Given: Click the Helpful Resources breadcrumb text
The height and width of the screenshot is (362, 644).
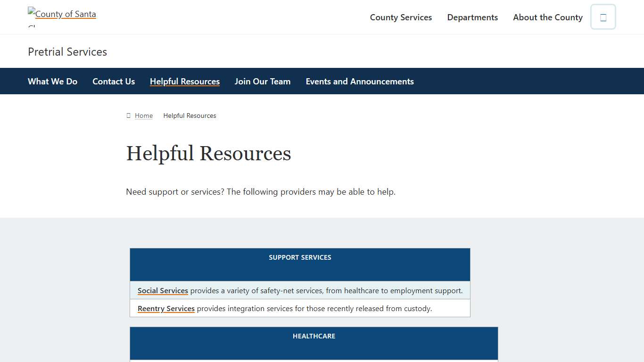Looking at the screenshot, I should (x=190, y=115).
